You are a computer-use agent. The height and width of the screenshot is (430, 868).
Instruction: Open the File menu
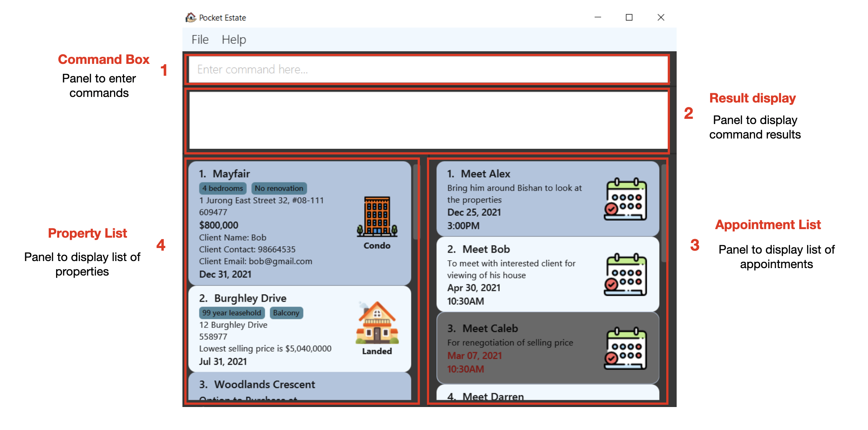tap(200, 39)
